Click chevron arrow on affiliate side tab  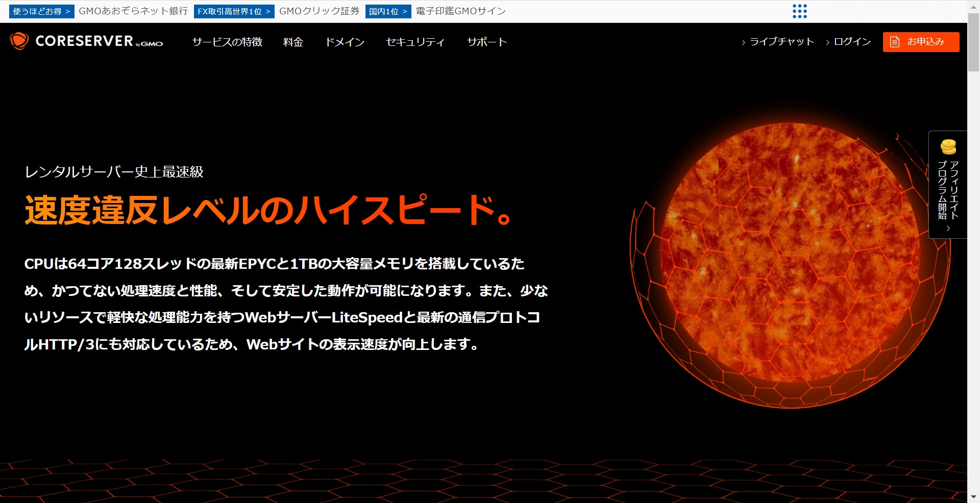(948, 229)
